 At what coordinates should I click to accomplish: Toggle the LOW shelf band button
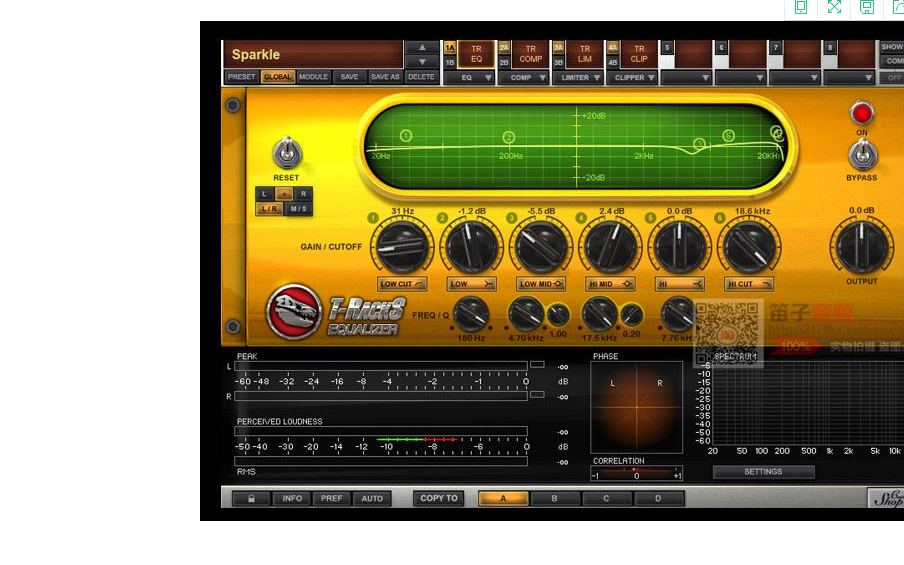click(471, 284)
